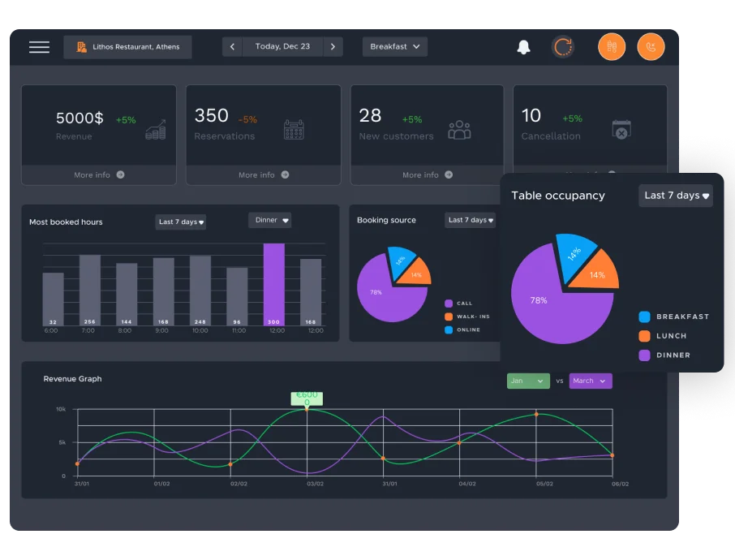This screenshot has height=560, width=735.
Task: Select the purple 300 bar at 12:00
Action: click(274, 284)
